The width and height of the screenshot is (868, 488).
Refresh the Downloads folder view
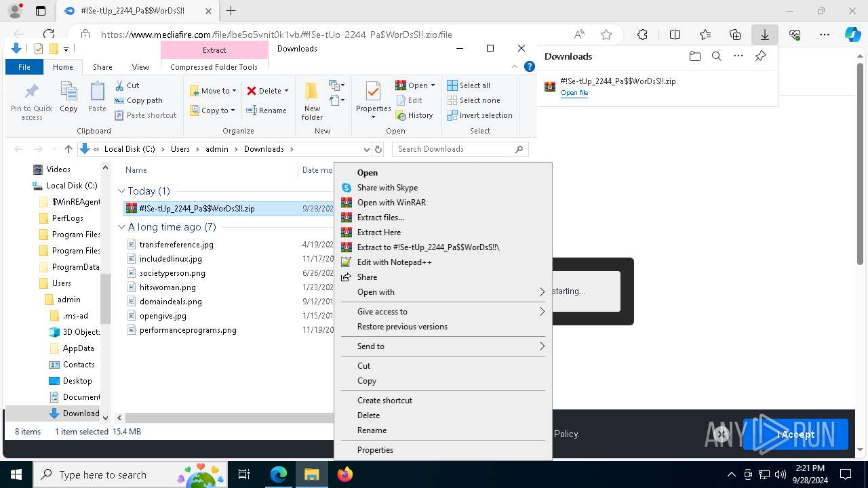click(378, 149)
